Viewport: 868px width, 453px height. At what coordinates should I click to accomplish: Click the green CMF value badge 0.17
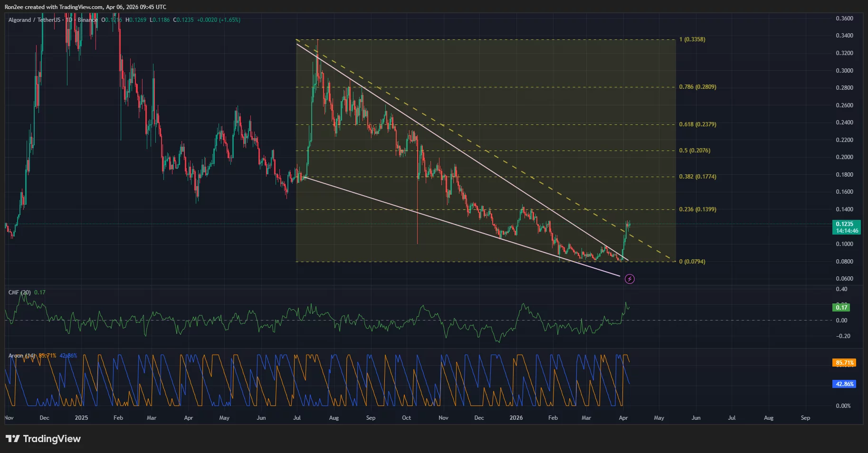[x=841, y=307]
